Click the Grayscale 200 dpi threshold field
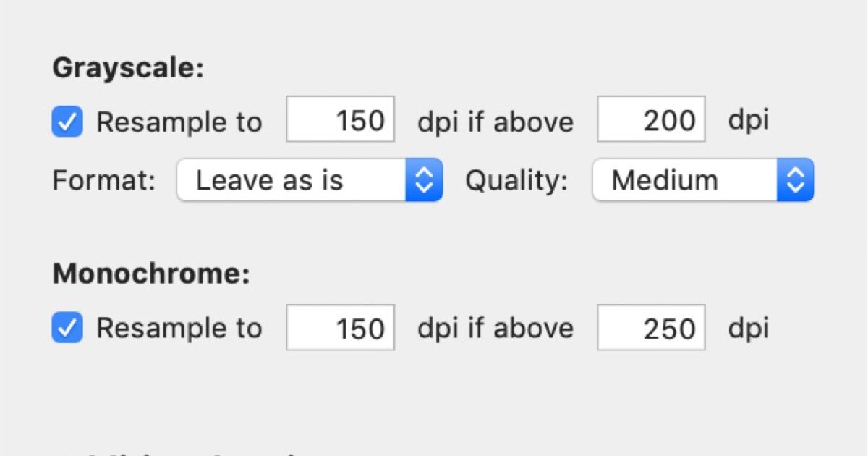The height and width of the screenshot is (456, 868). (650, 119)
